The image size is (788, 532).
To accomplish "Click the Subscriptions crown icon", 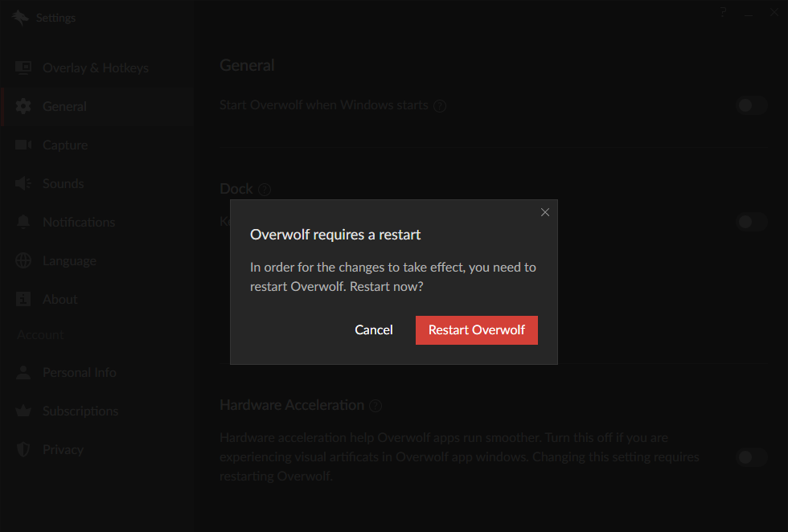I will point(23,411).
